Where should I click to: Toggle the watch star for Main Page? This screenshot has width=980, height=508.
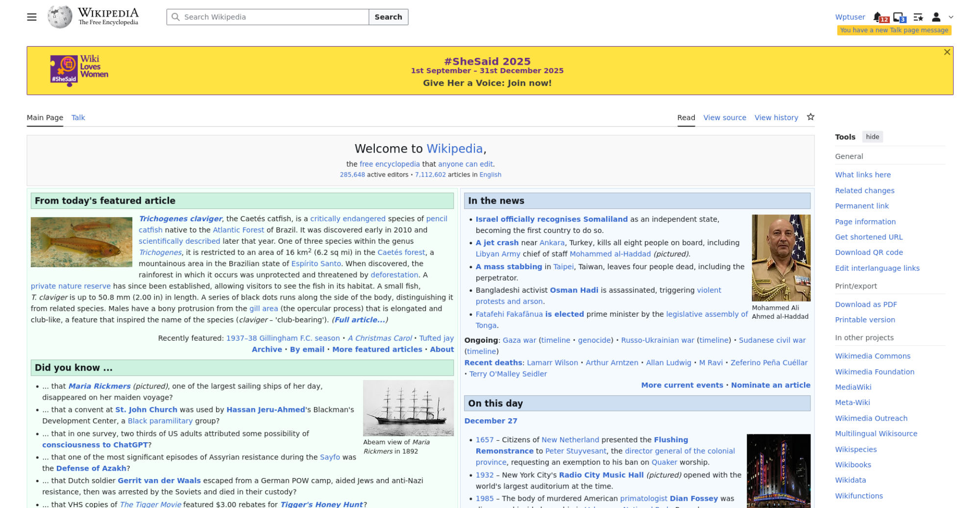[810, 117]
